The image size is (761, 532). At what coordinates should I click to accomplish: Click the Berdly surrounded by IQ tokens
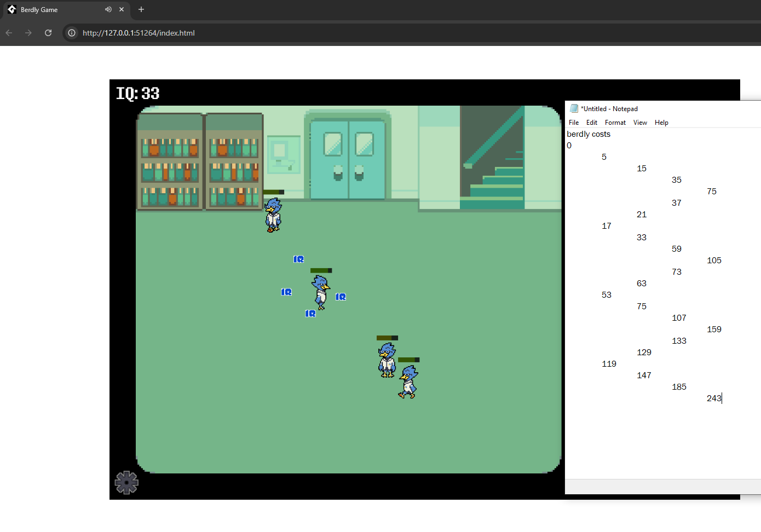321,292
